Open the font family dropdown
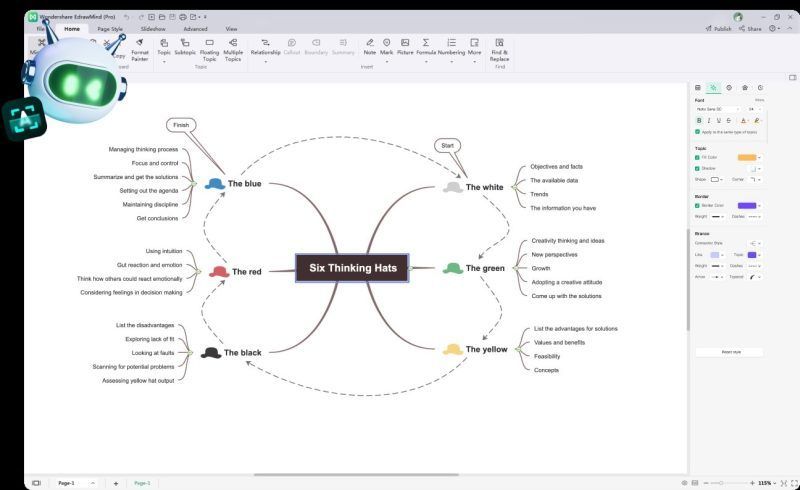The height and width of the screenshot is (490, 800). pos(718,109)
